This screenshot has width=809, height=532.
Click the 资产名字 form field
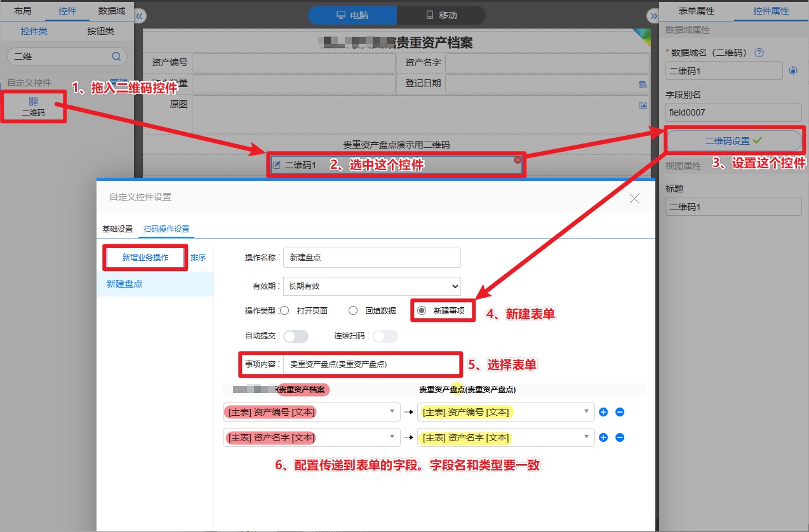click(547, 63)
